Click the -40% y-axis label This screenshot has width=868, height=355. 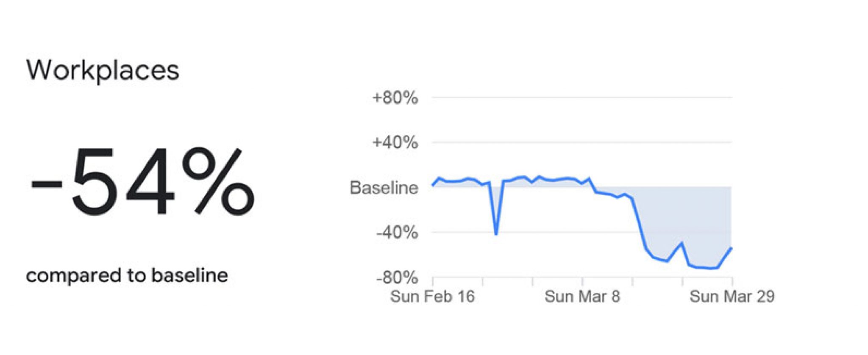(x=397, y=233)
